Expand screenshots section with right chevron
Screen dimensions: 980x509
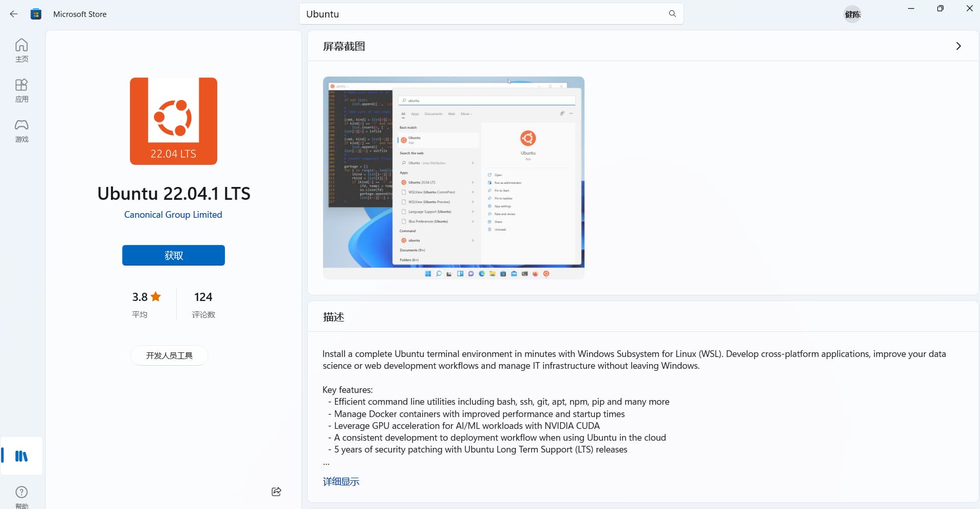(958, 46)
